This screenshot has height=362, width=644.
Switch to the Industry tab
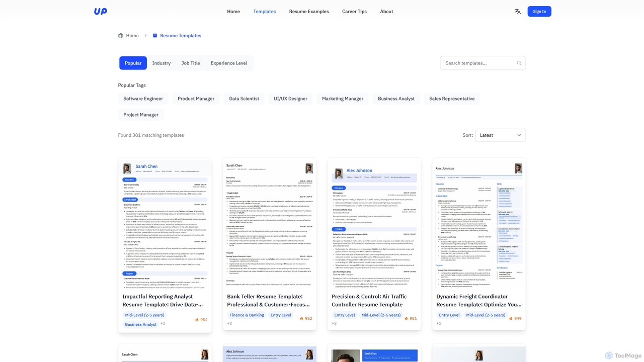click(x=162, y=63)
